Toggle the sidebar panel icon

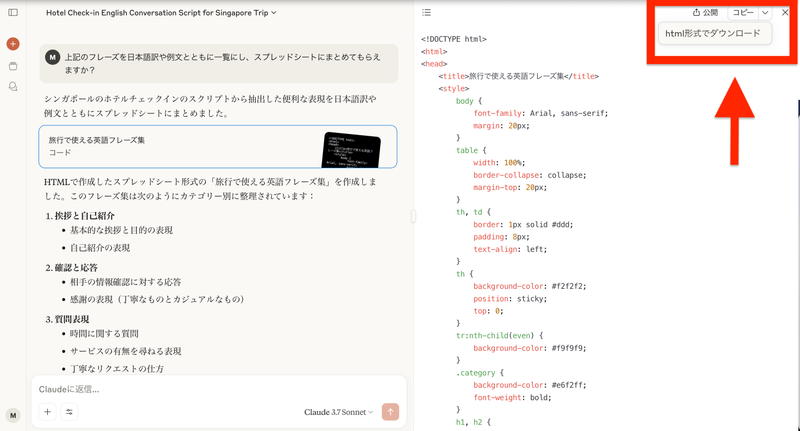pos(13,12)
